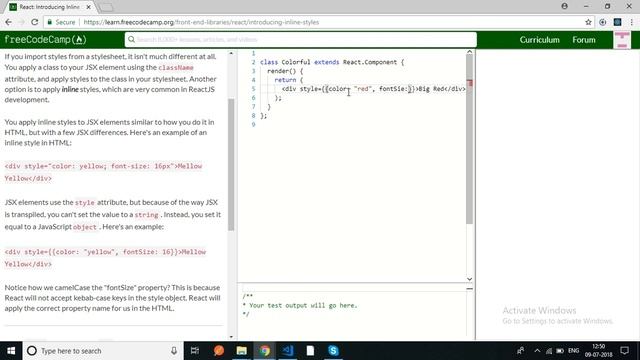Open Skype from the taskbar

click(333, 351)
